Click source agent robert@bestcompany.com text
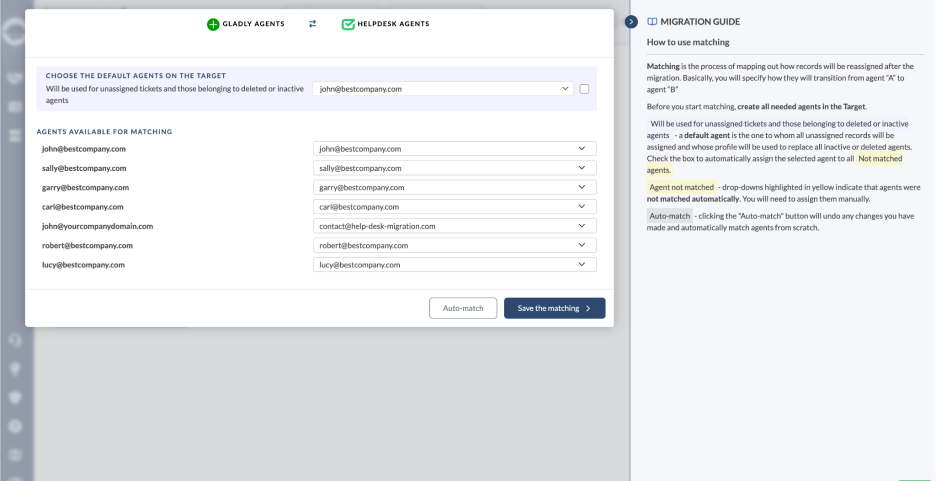This screenshot has width=936, height=481. (x=87, y=245)
